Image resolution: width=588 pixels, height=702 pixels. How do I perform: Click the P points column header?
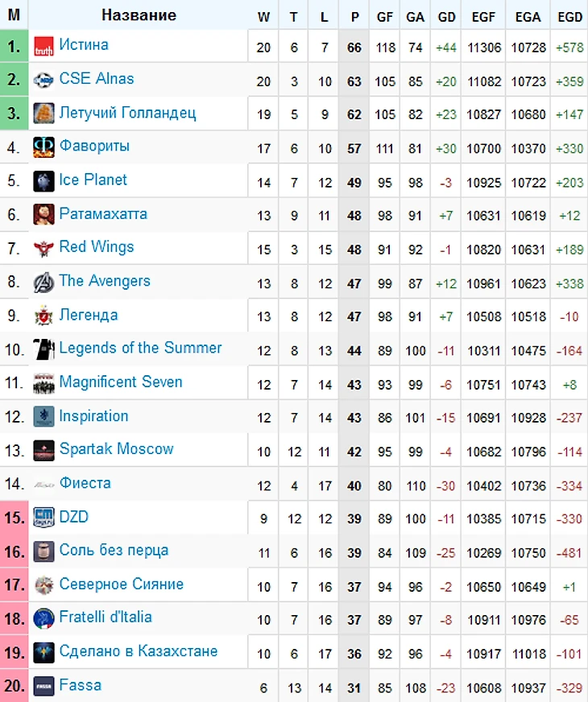tap(354, 16)
